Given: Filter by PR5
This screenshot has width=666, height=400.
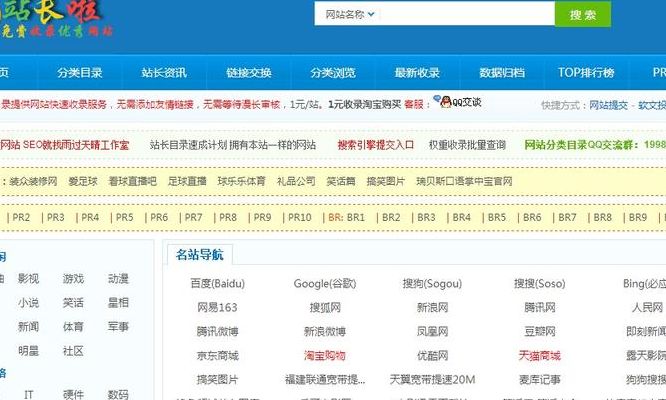Looking at the screenshot, I should coord(124,217).
